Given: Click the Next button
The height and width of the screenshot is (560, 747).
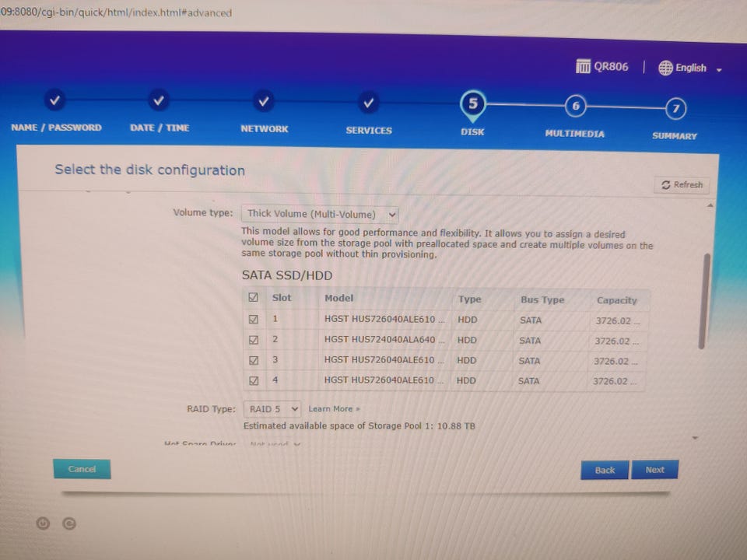Looking at the screenshot, I should coord(654,470).
